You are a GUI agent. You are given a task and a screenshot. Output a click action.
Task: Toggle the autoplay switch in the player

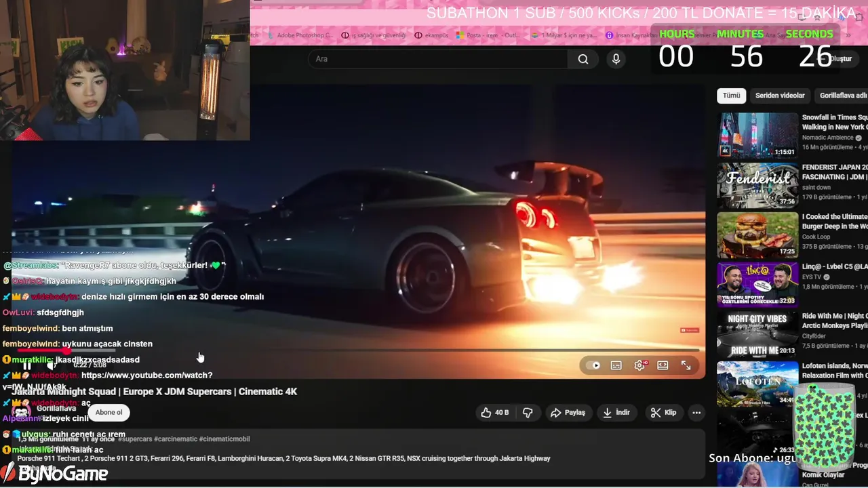click(593, 365)
